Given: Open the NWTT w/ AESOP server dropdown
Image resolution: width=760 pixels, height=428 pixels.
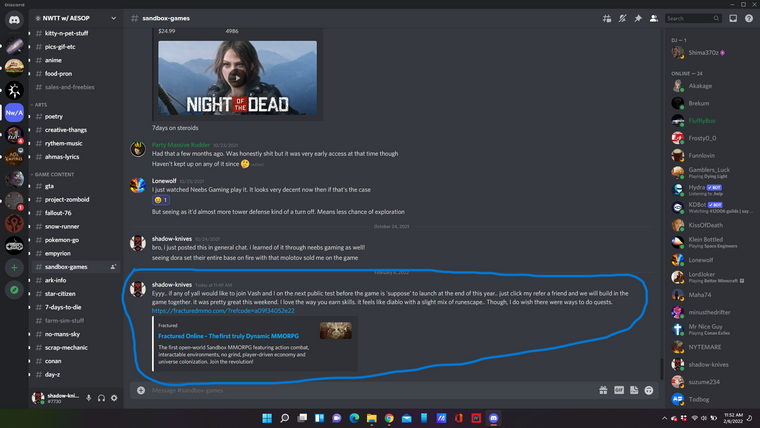Looking at the screenshot, I should (x=76, y=18).
